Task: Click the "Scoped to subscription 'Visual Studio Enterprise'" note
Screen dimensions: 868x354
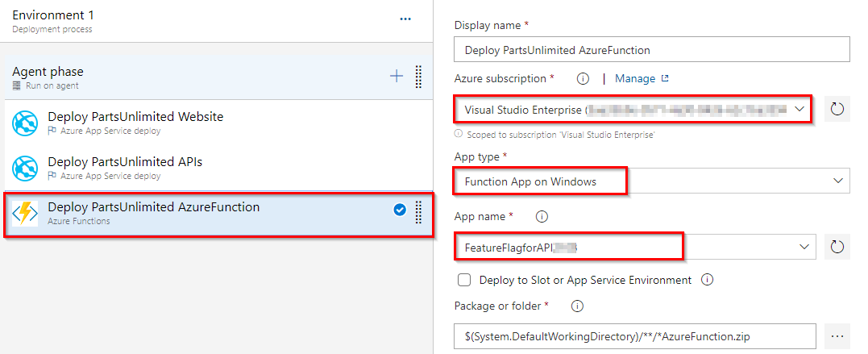Action: (561, 135)
